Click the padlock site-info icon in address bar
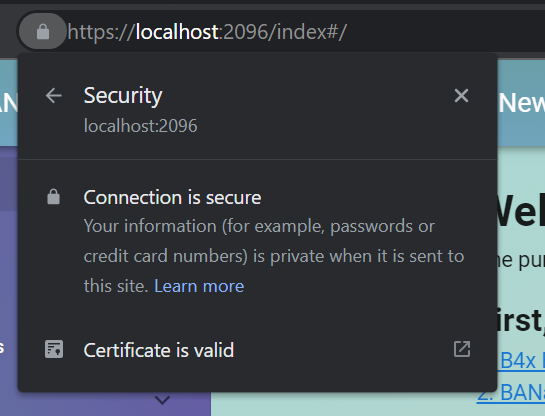 [43, 32]
